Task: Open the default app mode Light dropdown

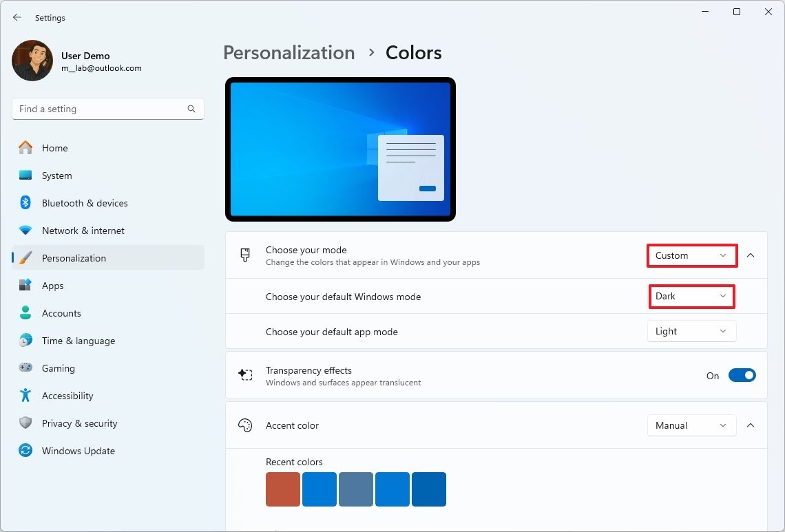Action: 691,331
